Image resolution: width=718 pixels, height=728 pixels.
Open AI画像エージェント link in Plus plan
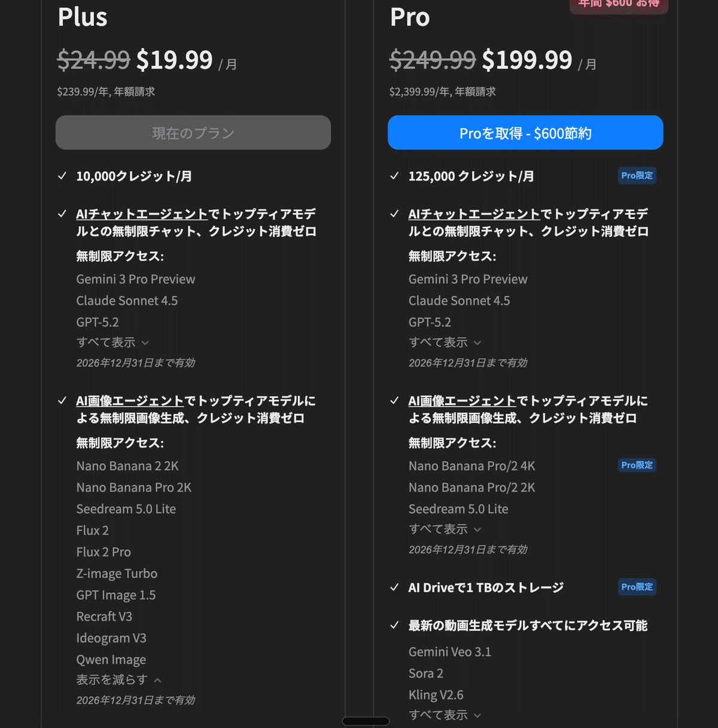[130, 401]
